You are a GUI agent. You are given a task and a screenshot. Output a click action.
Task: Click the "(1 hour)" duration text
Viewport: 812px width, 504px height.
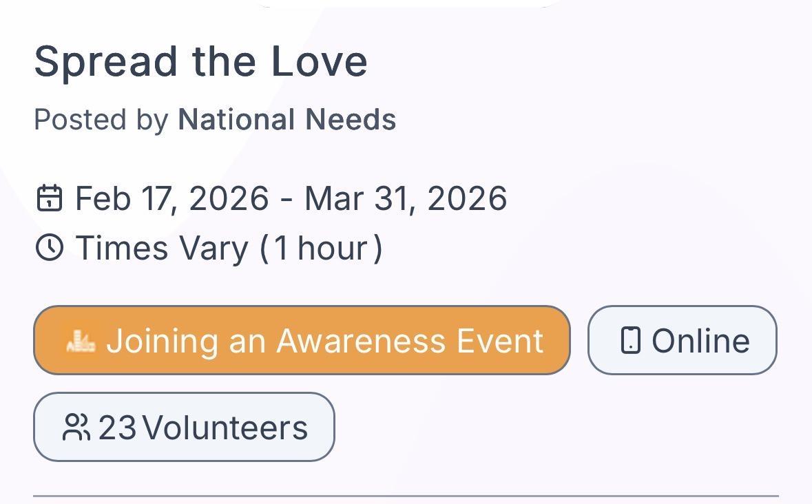321,248
